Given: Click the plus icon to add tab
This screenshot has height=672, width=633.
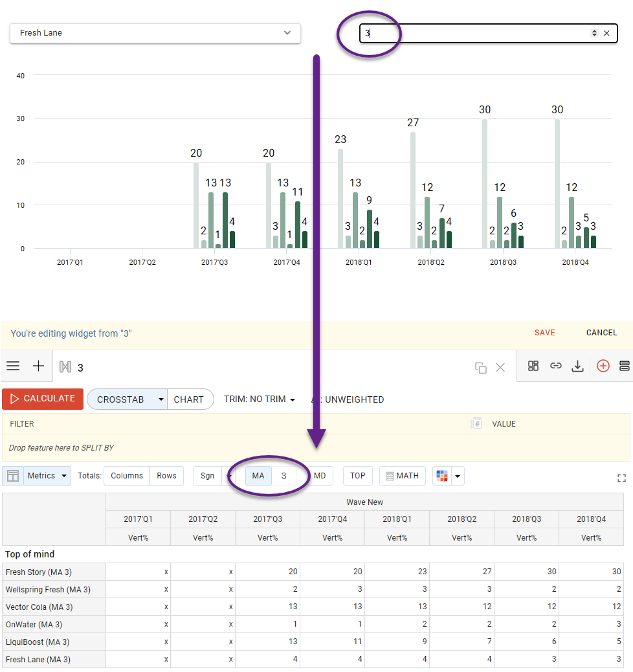Looking at the screenshot, I should coord(39,366).
